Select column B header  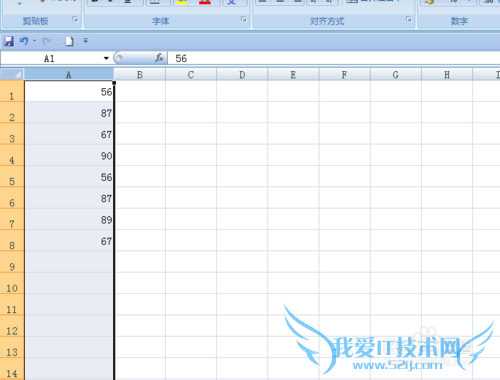[140, 74]
